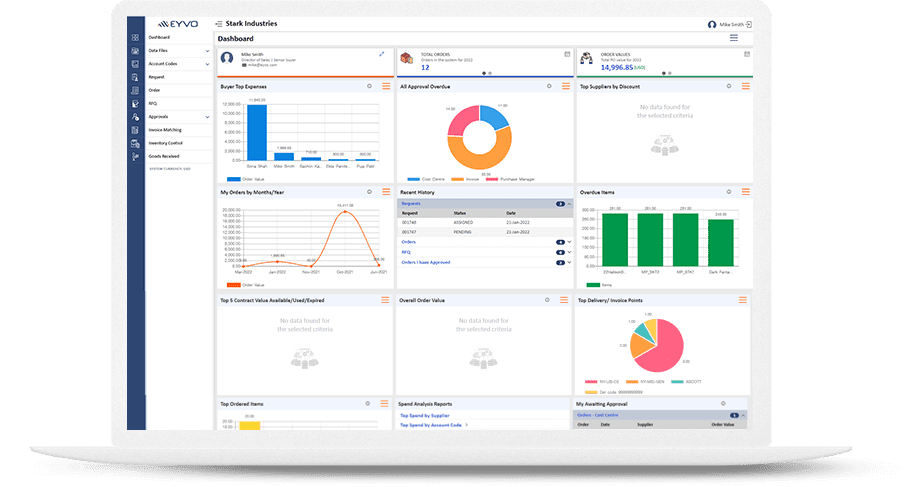Click the Top Spend by Account Code link
This screenshot has height=487, width=924.
pos(431,425)
